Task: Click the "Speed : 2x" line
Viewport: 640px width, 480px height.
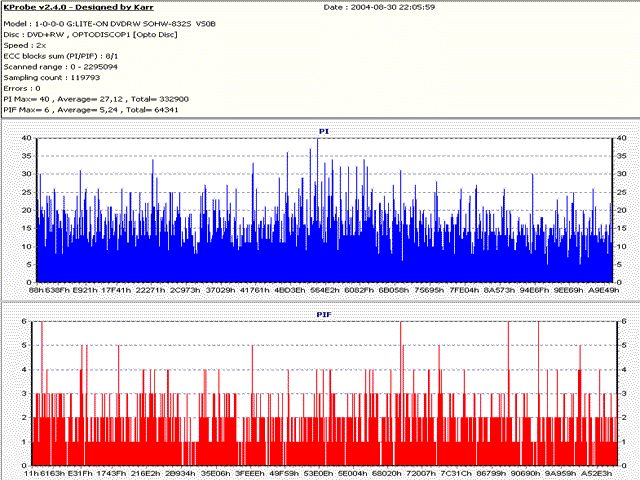Action: [25, 45]
